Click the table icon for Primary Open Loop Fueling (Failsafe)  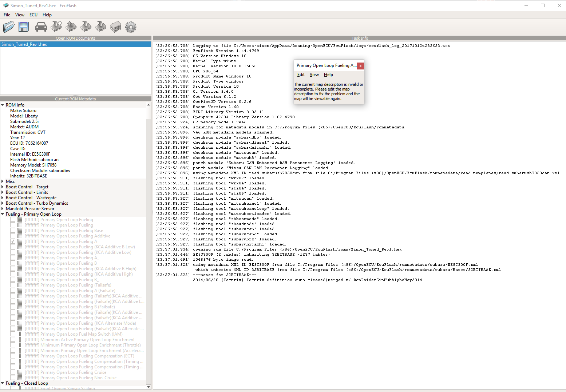[x=20, y=285]
